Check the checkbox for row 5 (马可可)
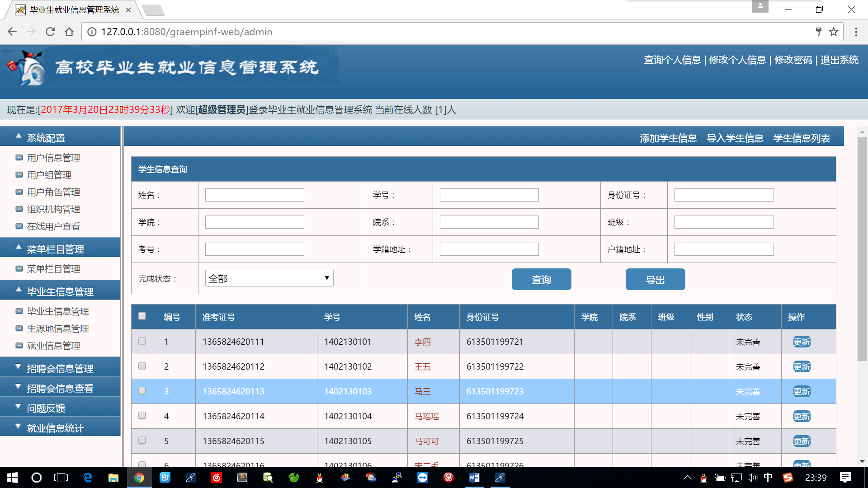Screen dimensions: 868x488 (142, 441)
